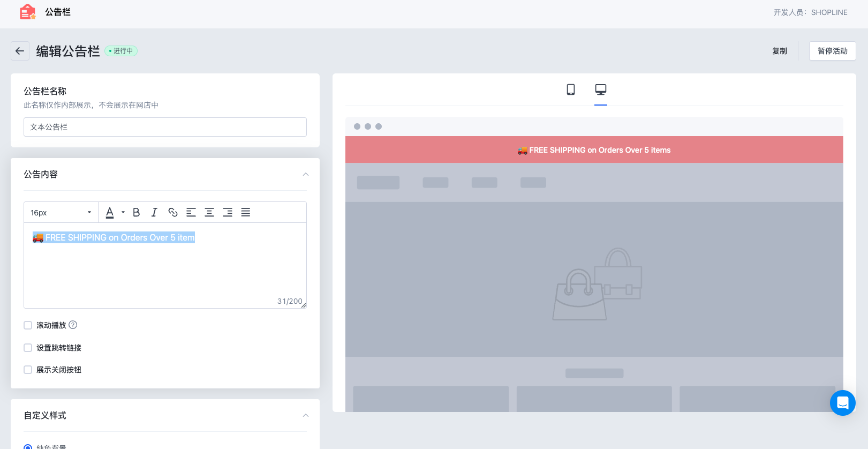Center-align the announcement text

point(209,213)
